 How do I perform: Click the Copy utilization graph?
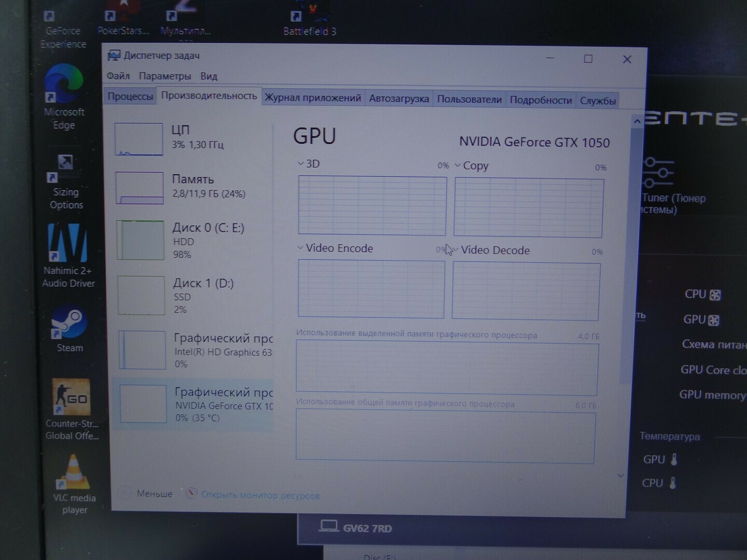(529, 208)
